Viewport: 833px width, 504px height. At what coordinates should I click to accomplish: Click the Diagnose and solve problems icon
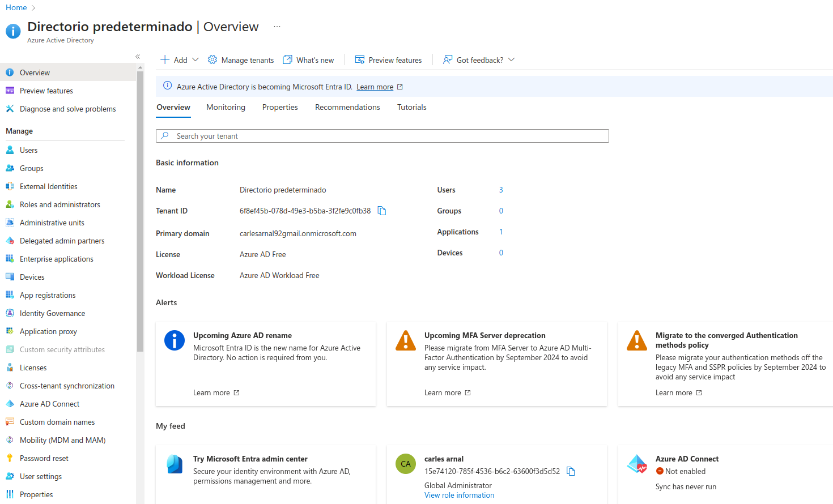10,109
